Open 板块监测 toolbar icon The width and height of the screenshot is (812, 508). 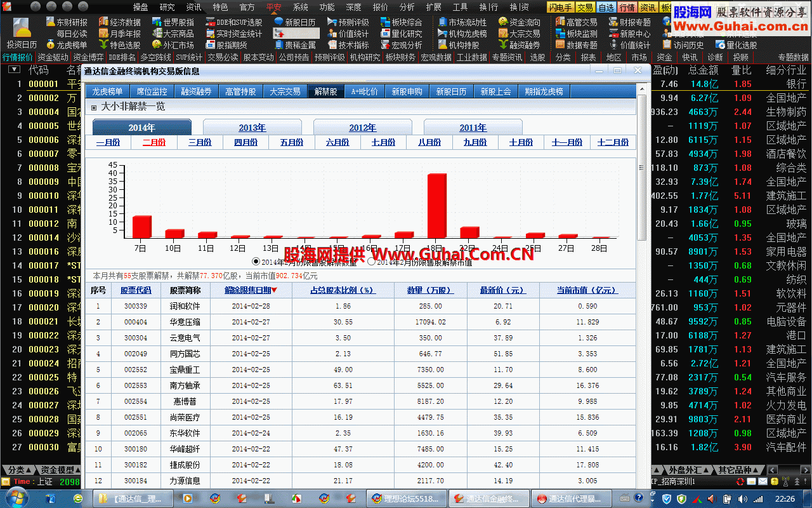[577, 34]
